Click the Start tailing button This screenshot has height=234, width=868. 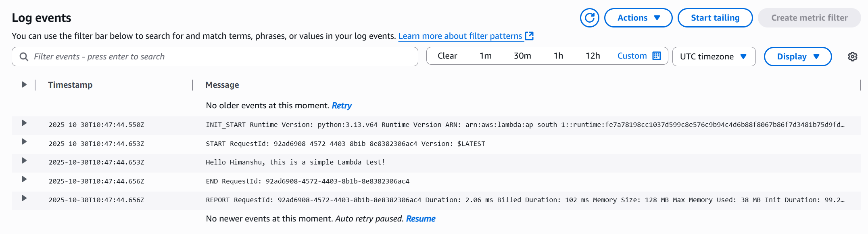click(x=715, y=18)
